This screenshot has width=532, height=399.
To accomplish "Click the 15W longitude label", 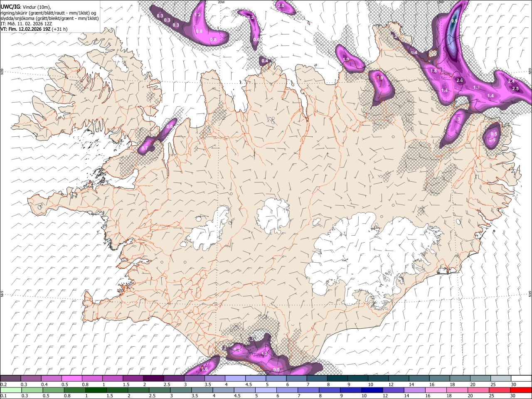I will pos(440,2).
